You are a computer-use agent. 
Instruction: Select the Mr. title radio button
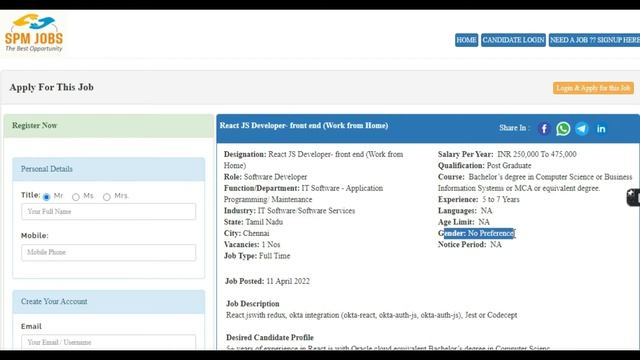point(47,197)
